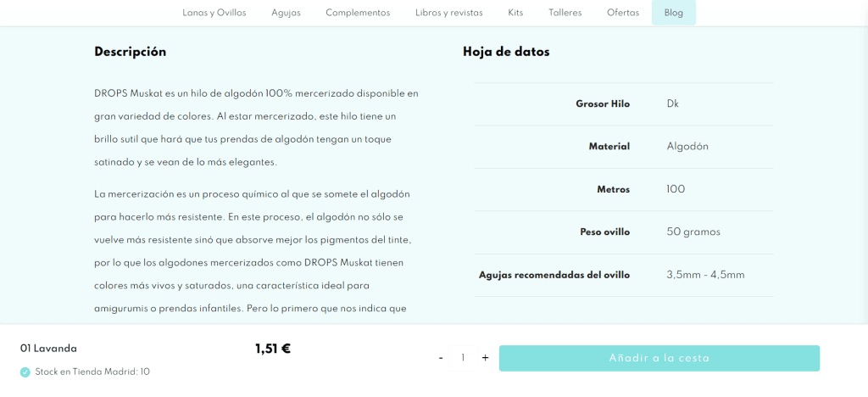Click the Agujas recomendadas del ovillo label
868x397 pixels.
tap(554, 275)
